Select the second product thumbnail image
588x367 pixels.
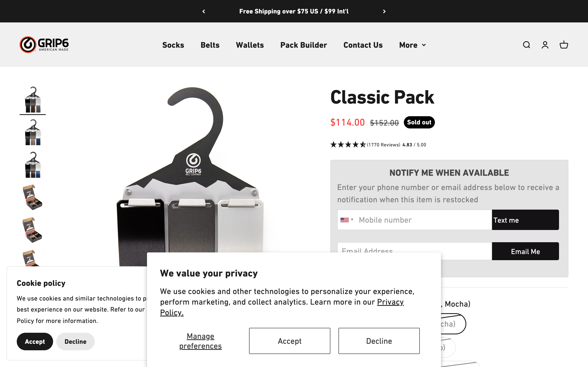tap(33, 132)
